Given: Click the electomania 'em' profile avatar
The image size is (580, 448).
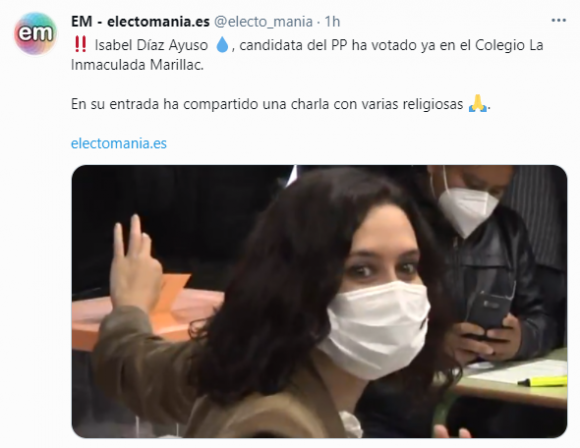Looking at the screenshot, I should [x=35, y=33].
